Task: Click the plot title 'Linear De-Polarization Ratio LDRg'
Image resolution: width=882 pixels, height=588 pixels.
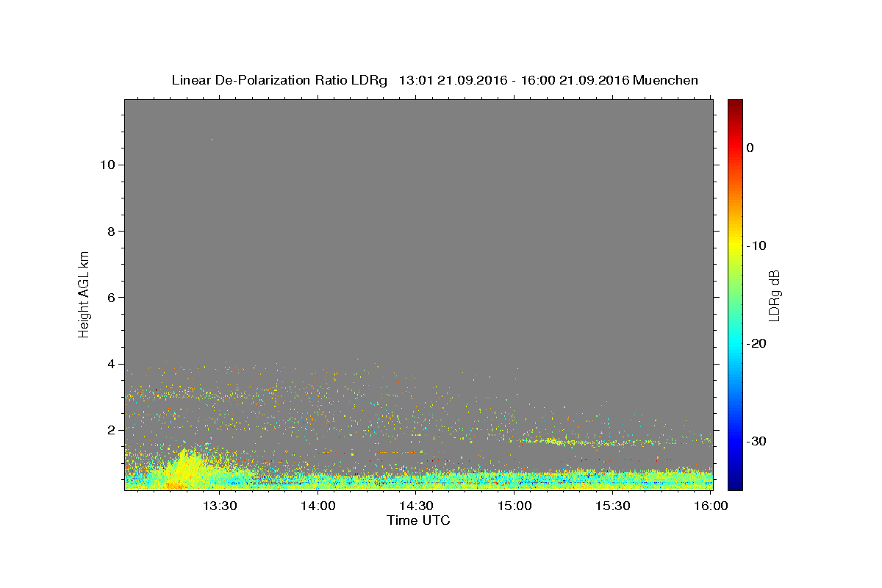Action: [279, 80]
